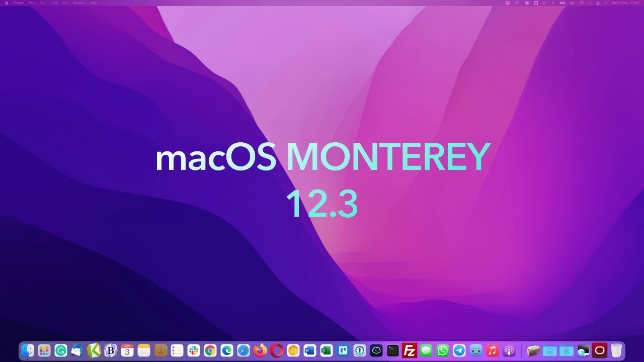The height and width of the screenshot is (362, 644).
Task: Open the green Messages app
Action: 426,350
